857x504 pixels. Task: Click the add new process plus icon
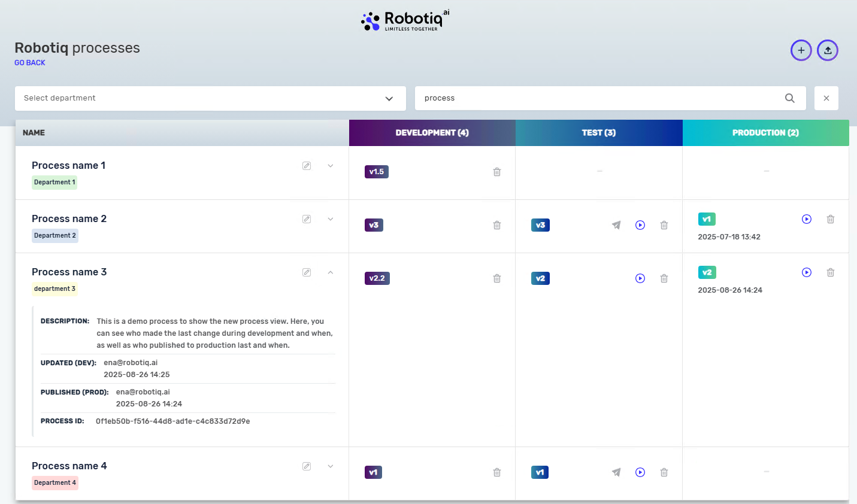(801, 50)
